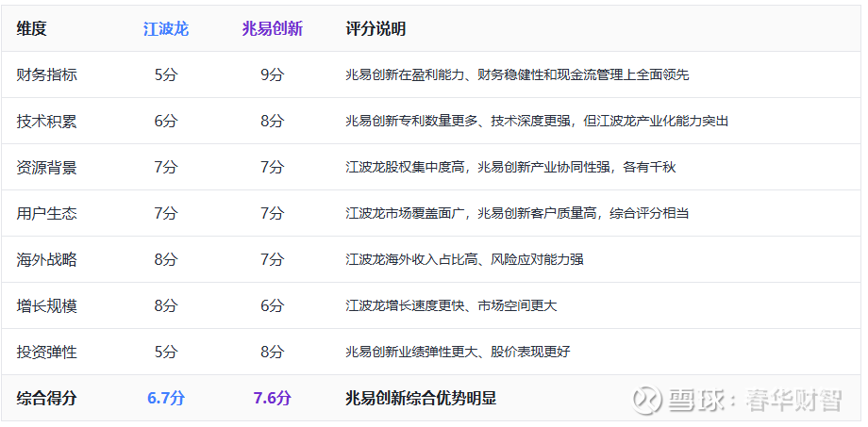Click 兆易创新's 9分 score for 财务指标
Viewport: 868px width, 427px height.
(x=273, y=74)
